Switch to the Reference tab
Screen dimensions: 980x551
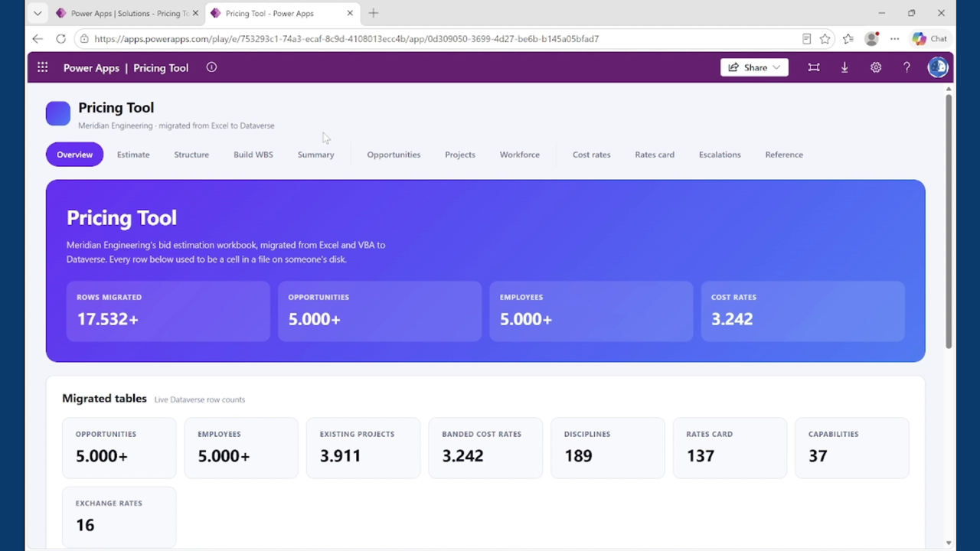[x=784, y=155]
